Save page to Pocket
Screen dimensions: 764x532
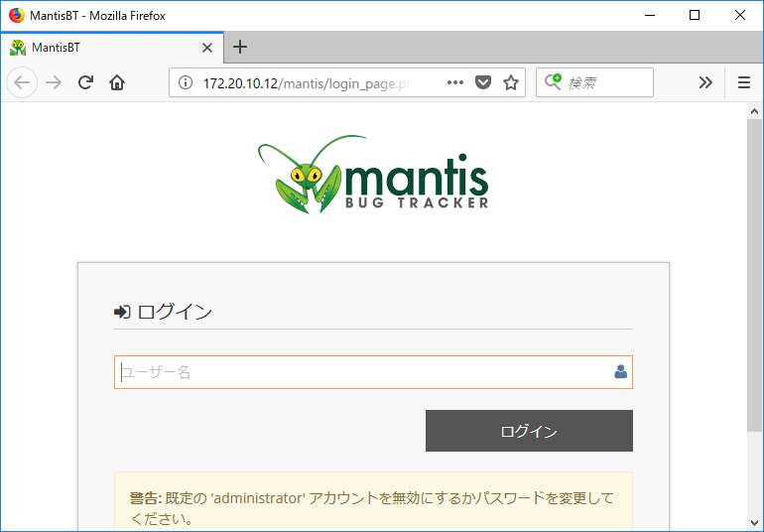tap(483, 83)
